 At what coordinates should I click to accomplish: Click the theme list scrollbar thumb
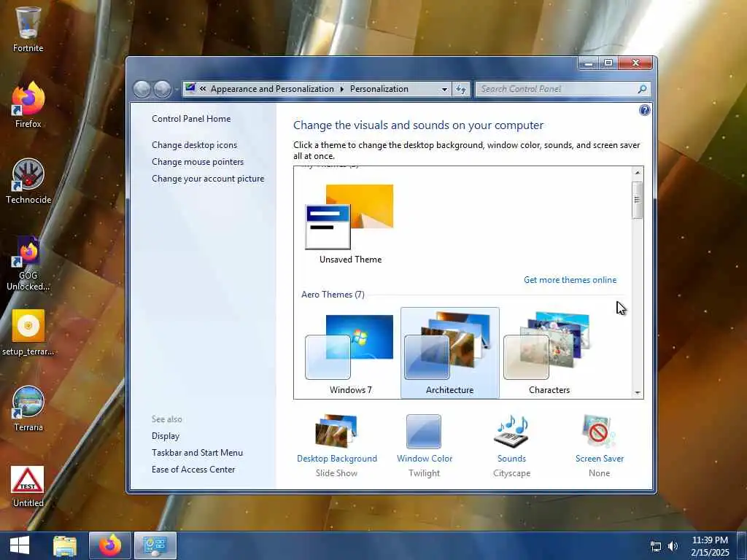click(637, 200)
